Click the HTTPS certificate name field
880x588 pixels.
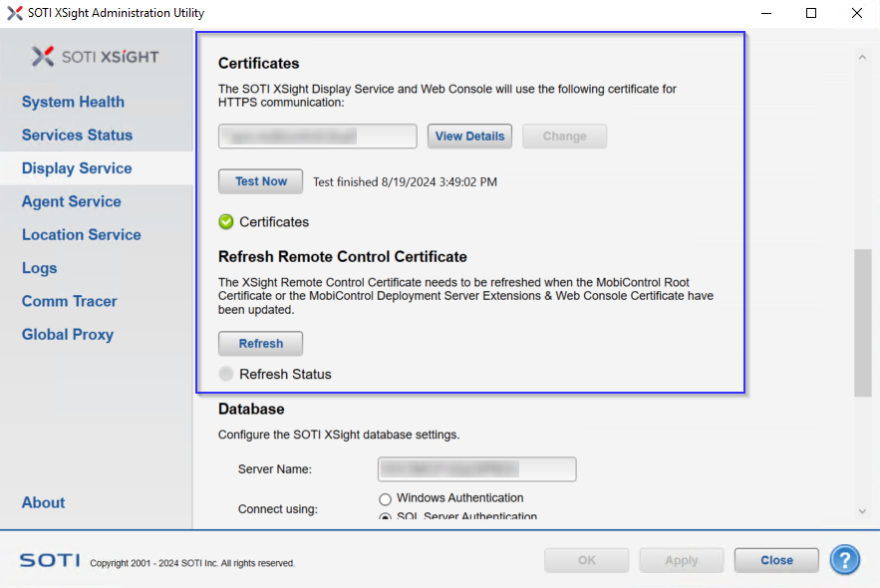coord(318,137)
